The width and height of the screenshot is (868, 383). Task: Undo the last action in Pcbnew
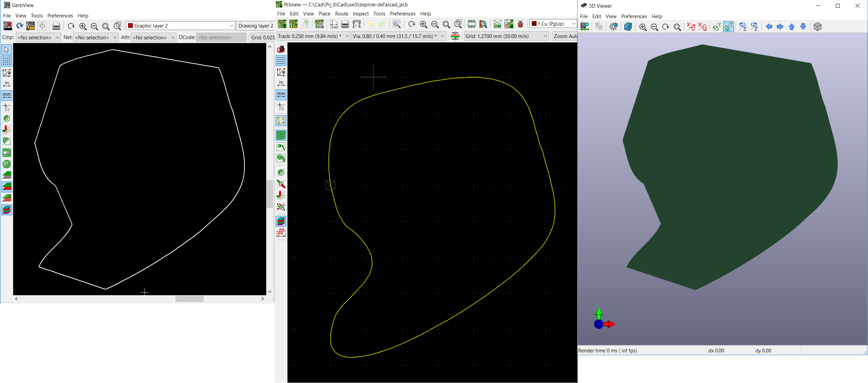pyautogui.click(x=370, y=24)
